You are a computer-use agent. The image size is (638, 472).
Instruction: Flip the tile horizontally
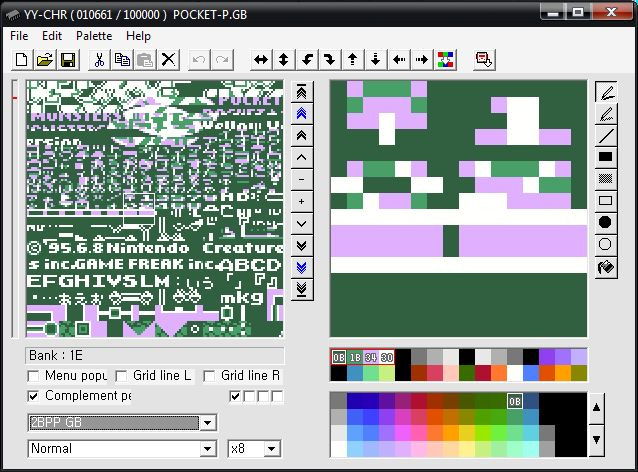pos(261,60)
